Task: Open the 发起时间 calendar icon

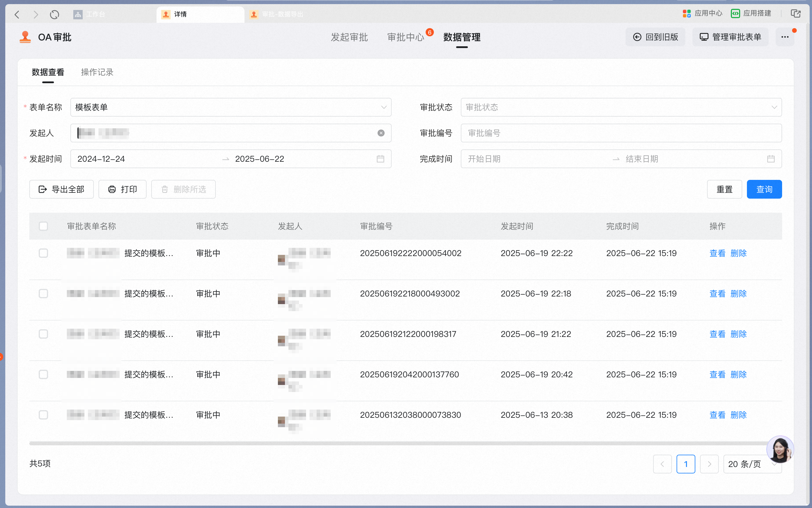Action: point(380,159)
